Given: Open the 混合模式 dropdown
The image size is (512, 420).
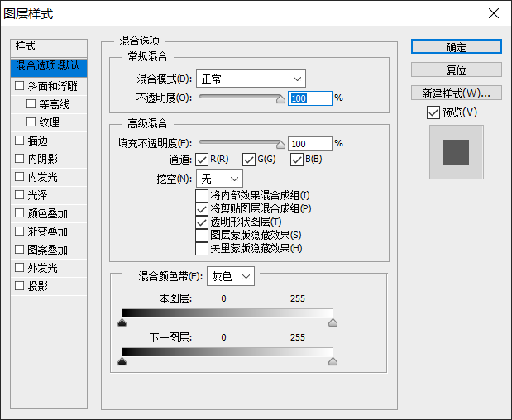Looking at the screenshot, I should (251, 79).
